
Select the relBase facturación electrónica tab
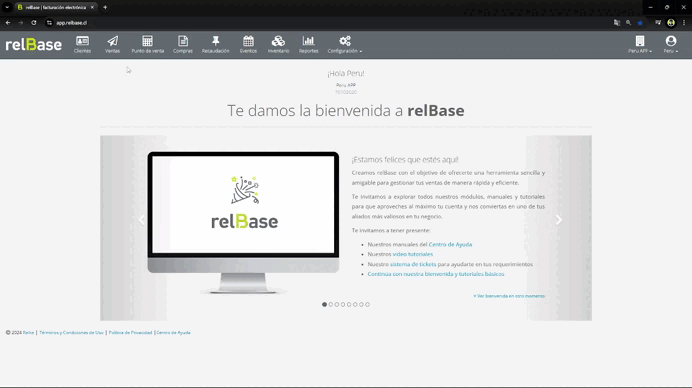(x=55, y=7)
